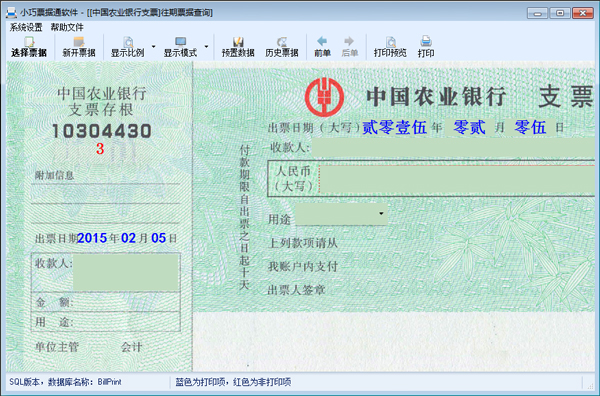Open the 帮助文件 menu
This screenshot has width=600, height=396.
(x=67, y=27)
